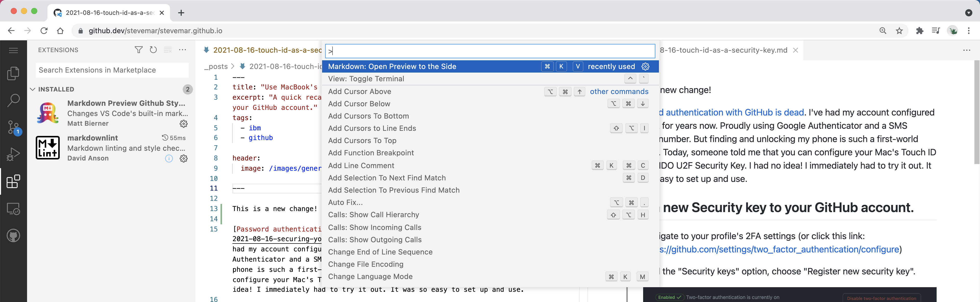
Task: Click Disable two-factor authentication button in preview
Action: pos(881,298)
